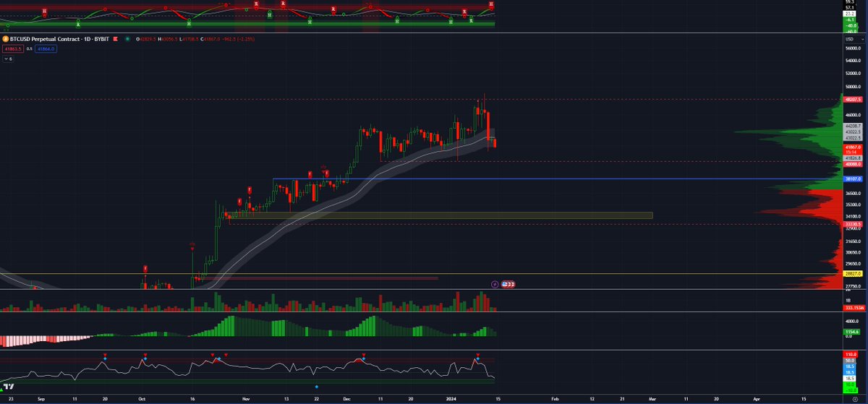Click the Feb label on time axis

(x=556, y=398)
